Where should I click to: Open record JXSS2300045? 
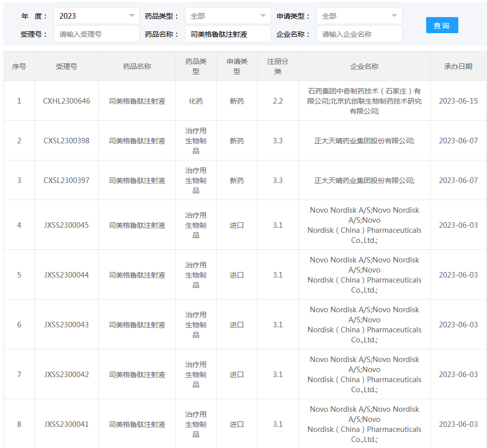point(66,225)
